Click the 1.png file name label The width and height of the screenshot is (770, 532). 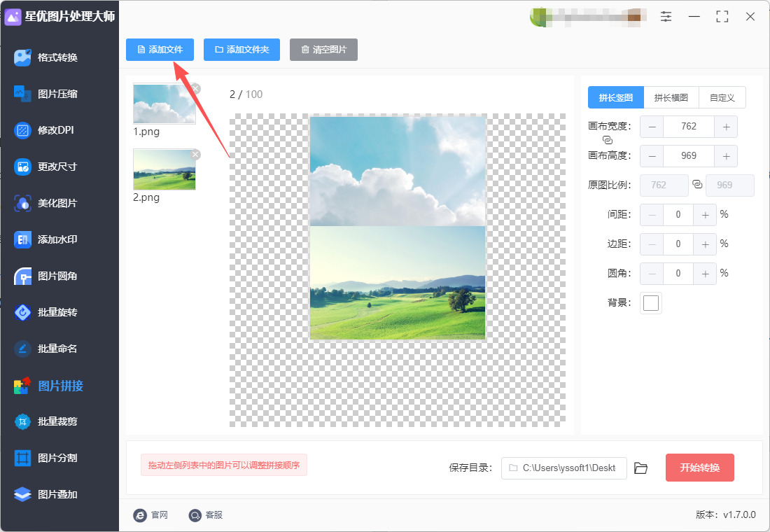(x=146, y=132)
